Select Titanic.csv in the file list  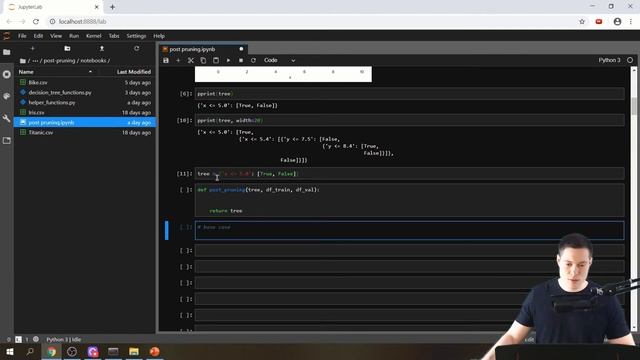(85, 132)
